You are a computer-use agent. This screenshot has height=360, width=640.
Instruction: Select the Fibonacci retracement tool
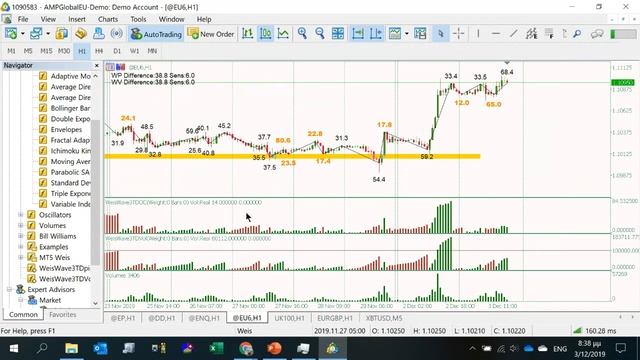click(x=549, y=34)
